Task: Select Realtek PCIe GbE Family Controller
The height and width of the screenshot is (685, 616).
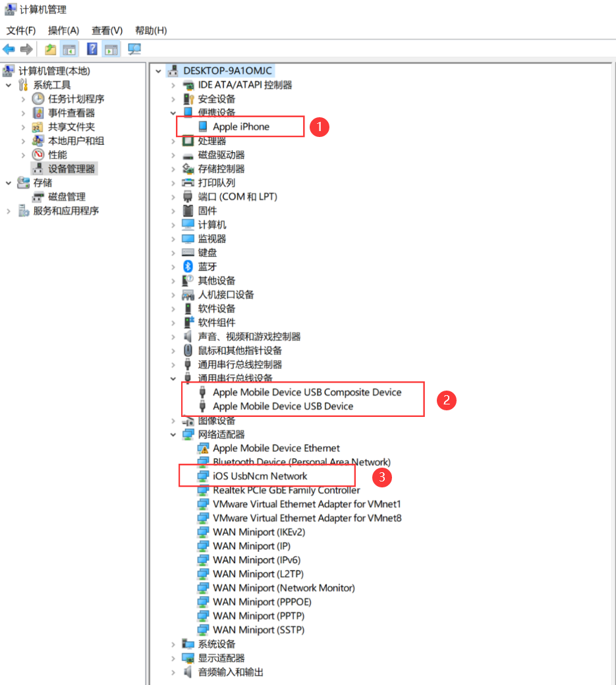Action: pos(286,490)
